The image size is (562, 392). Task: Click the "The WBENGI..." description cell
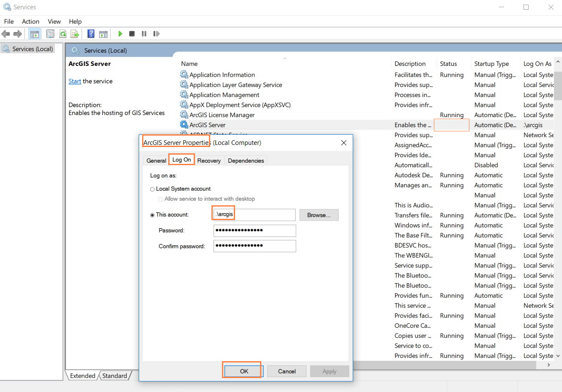[x=414, y=256]
